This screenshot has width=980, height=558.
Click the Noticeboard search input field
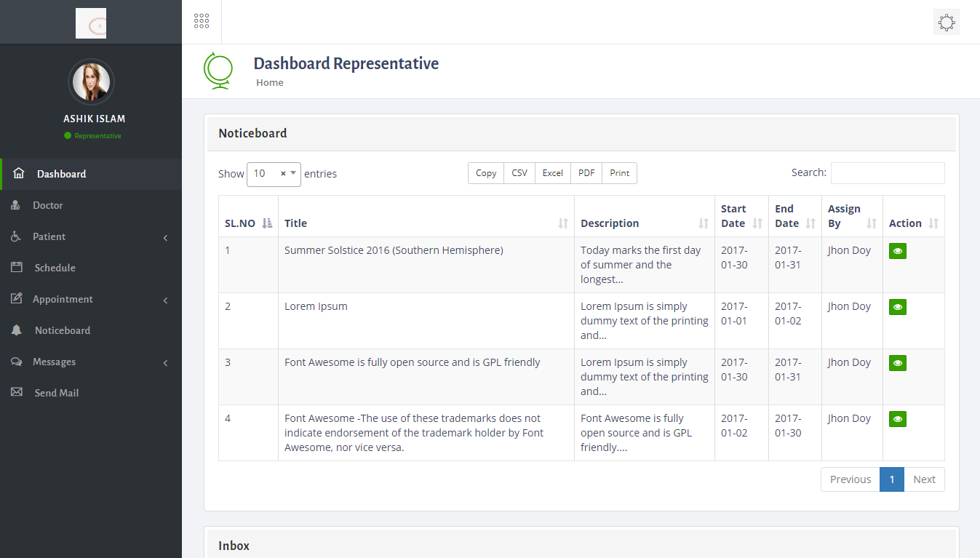pos(887,173)
